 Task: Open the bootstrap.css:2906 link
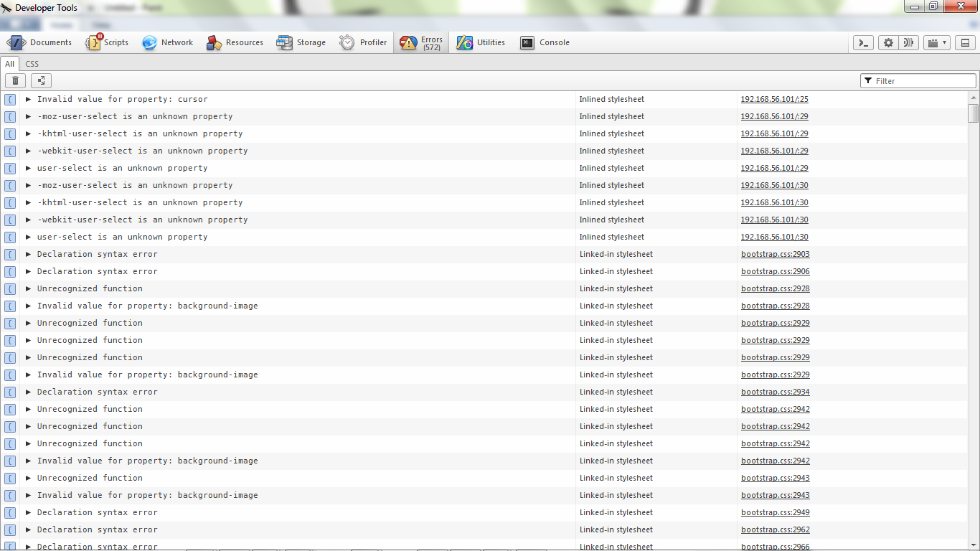776,271
